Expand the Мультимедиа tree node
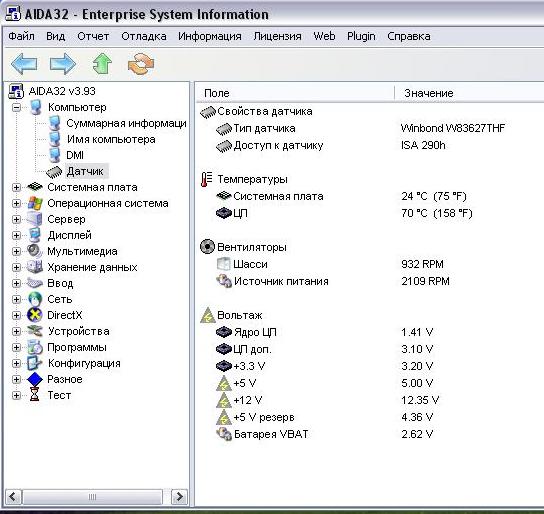544x514 pixels. (16, 251)
